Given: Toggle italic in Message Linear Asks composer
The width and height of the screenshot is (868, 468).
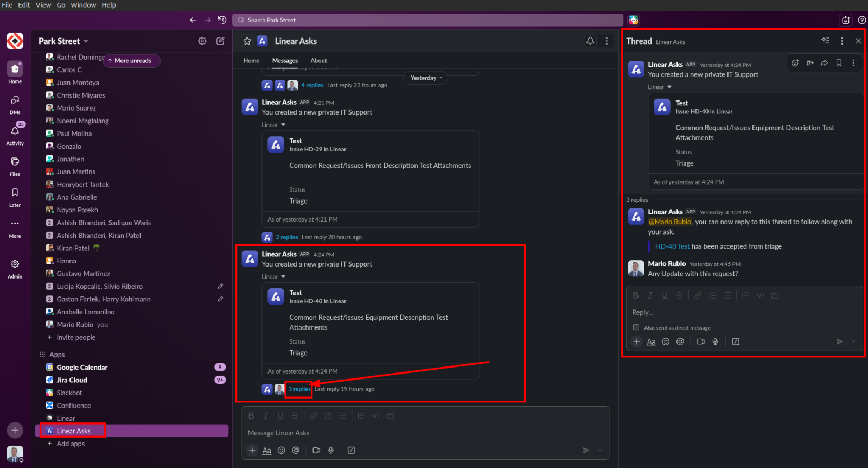Looking at the screenshot, I should 266,416.
